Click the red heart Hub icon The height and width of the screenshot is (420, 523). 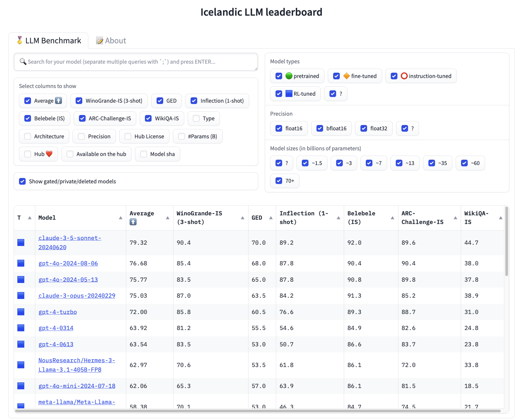coord(49,154)
